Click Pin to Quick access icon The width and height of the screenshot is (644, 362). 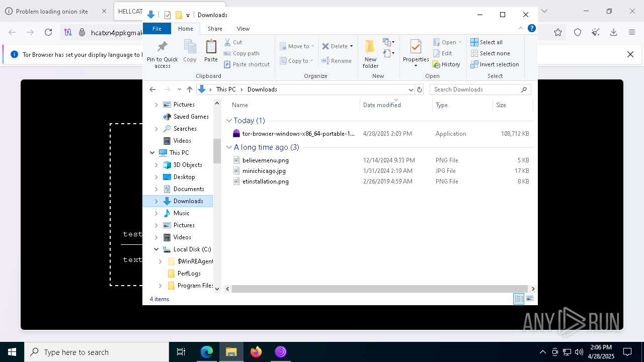click(x=162, y=54)
